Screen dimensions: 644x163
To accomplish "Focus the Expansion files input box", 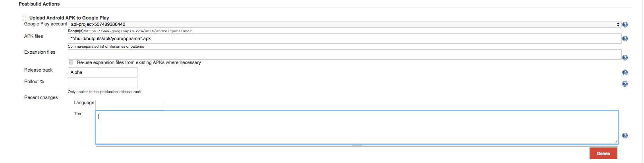I will click(344, 54).
